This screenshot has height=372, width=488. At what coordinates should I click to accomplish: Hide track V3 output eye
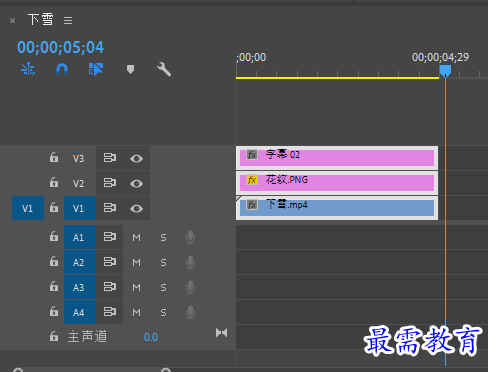(136, 158)
